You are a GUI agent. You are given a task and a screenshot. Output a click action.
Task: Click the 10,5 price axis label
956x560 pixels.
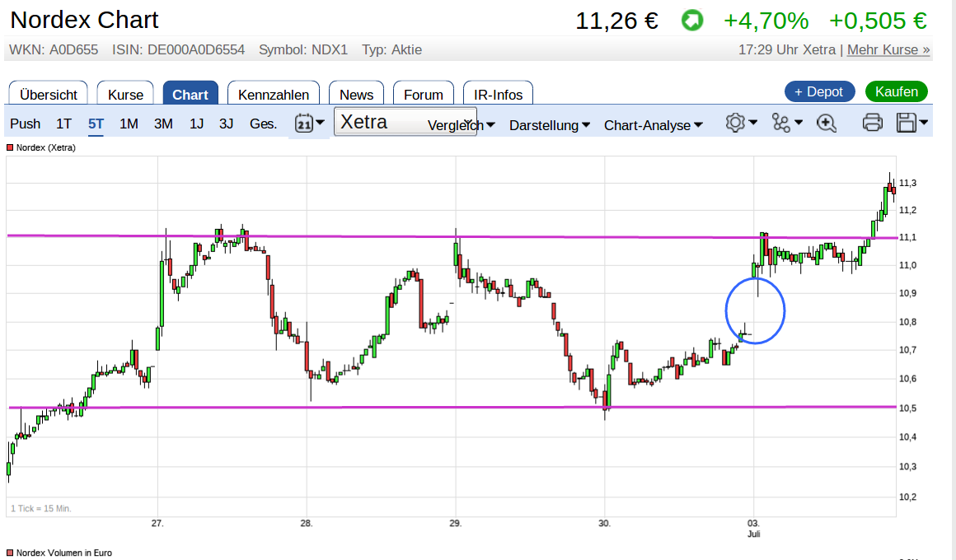tap(907, 408)
